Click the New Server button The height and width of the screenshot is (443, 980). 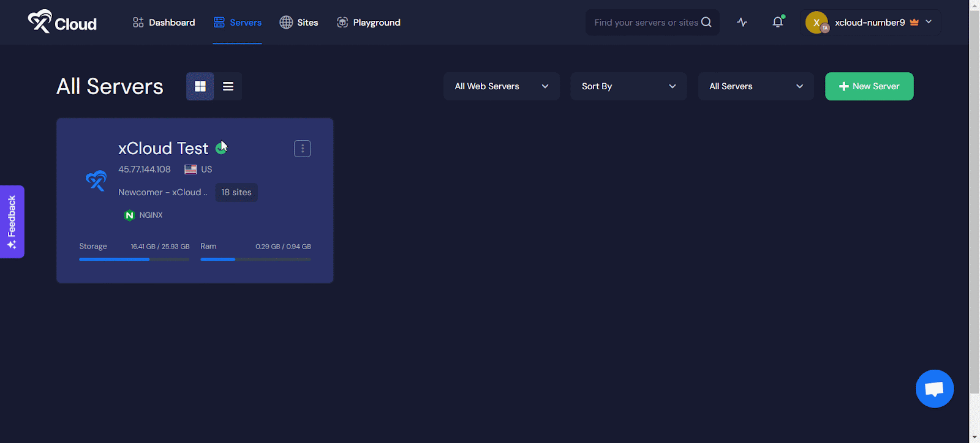coord(869,86)
